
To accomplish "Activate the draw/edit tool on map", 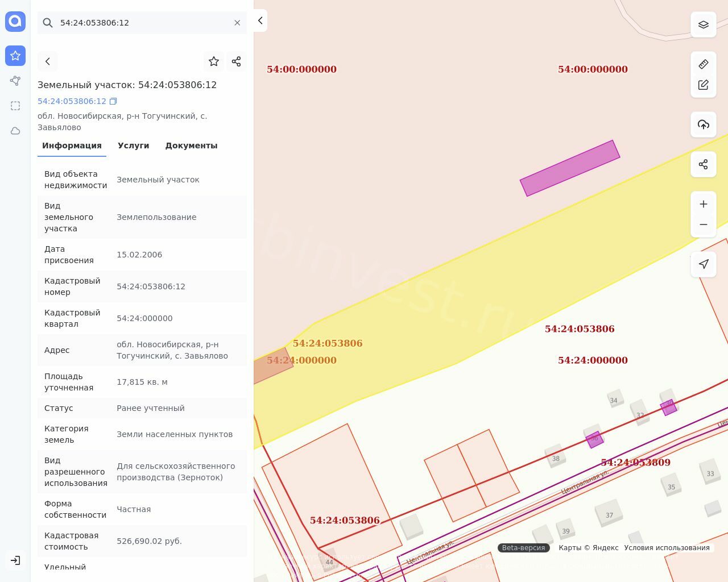I will [704, 85].
